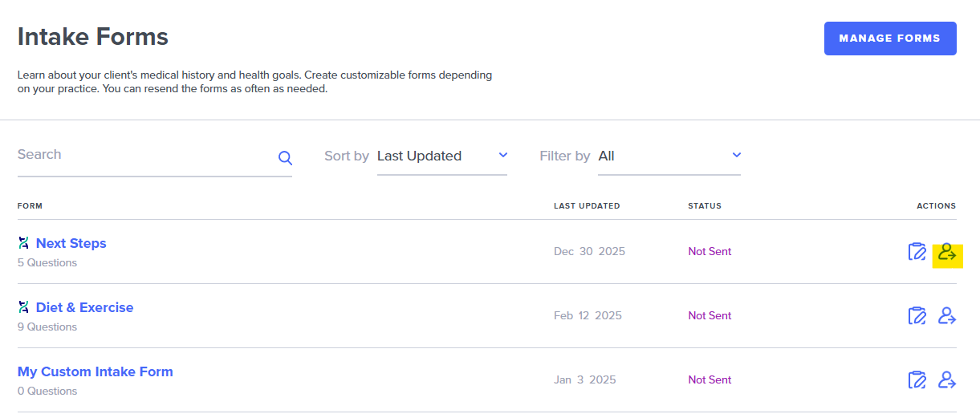Expand the Filter by All dropdown
This screenshot has width=980, height=418.
[x=669, y=156]
